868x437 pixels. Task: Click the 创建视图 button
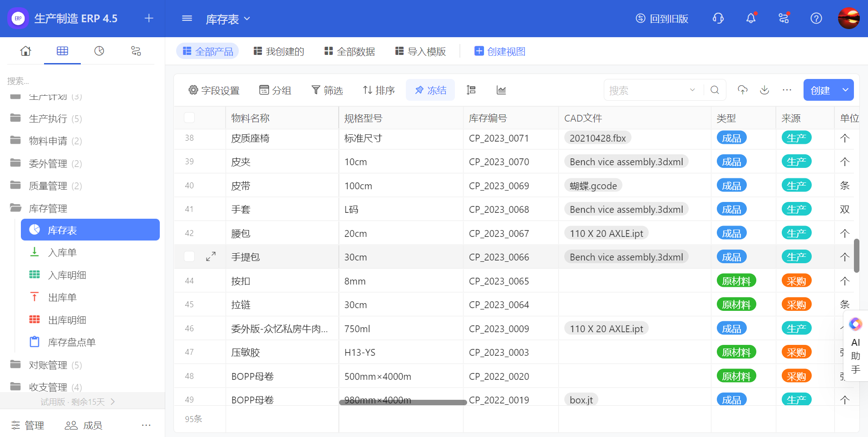click(500, 51)
